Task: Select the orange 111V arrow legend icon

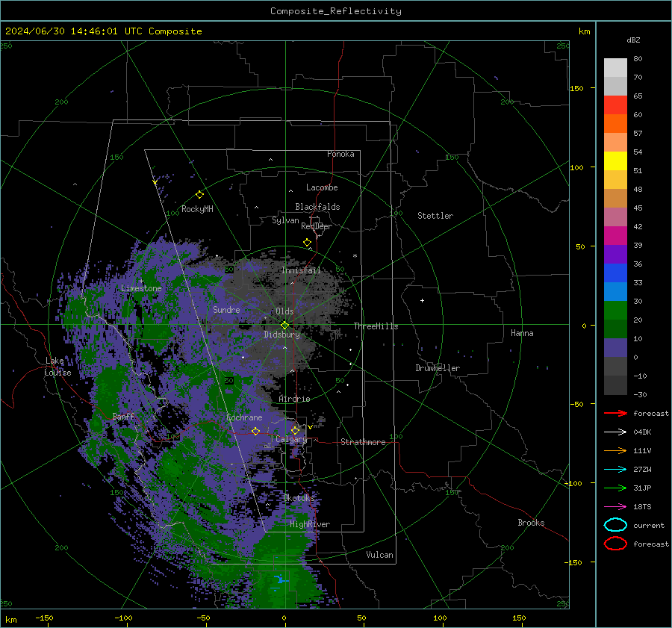Action: click(x=615, y=450)
